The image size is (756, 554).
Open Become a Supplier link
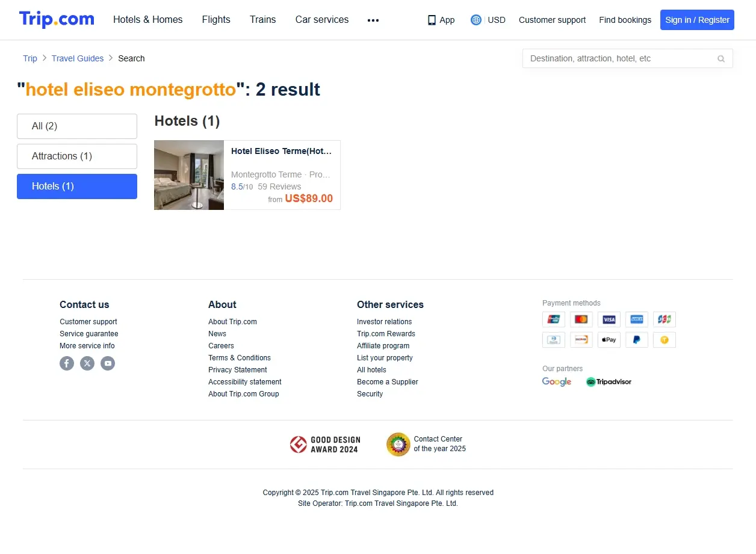coord(388,382)
